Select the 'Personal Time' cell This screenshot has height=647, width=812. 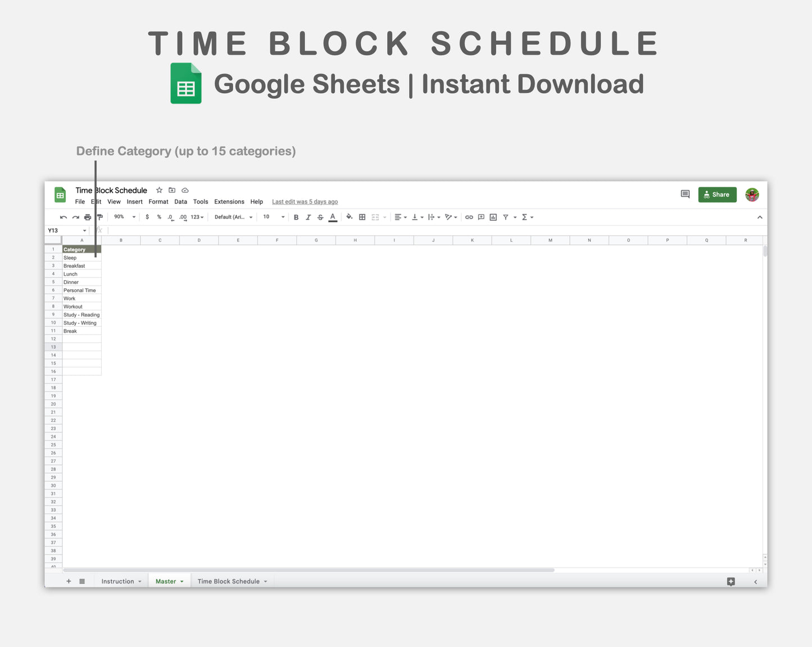[81, 290]
